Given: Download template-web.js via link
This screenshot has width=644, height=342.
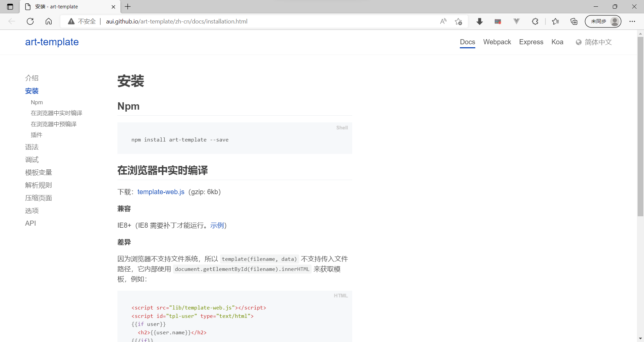Looking at the screenshot, I should tap(161, 192).
